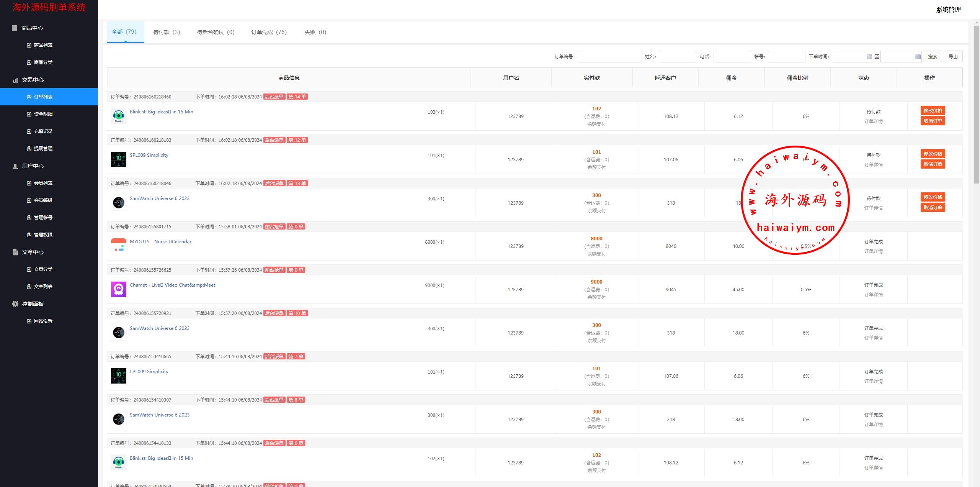
Task: Click the 搜索 button
Action: tap(933, 57)
